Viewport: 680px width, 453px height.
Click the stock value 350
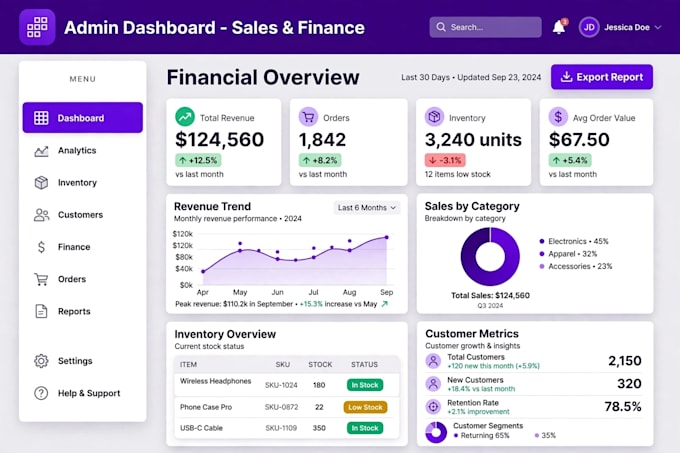click(x=319, y=428)
